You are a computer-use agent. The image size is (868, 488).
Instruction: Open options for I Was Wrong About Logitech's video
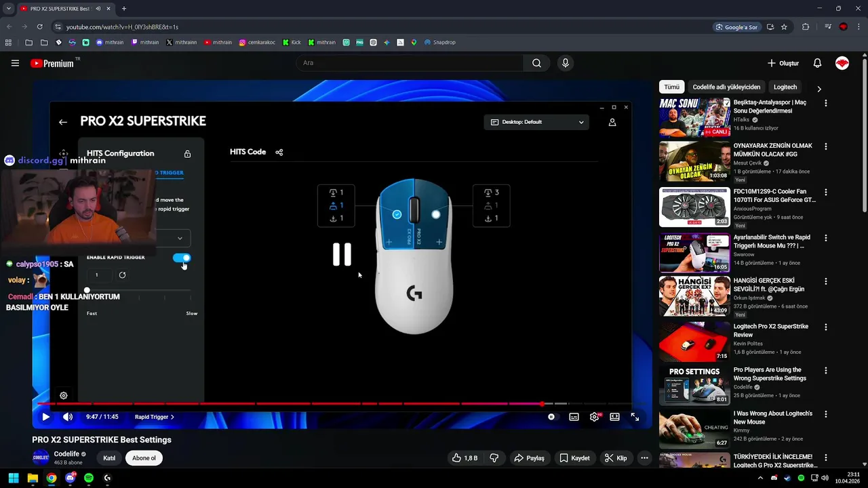[x=826, y=414]
